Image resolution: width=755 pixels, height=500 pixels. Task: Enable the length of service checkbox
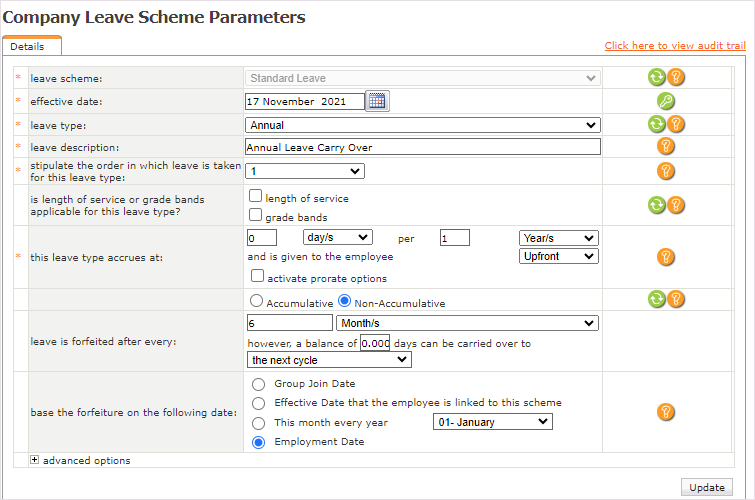(256, 197)
